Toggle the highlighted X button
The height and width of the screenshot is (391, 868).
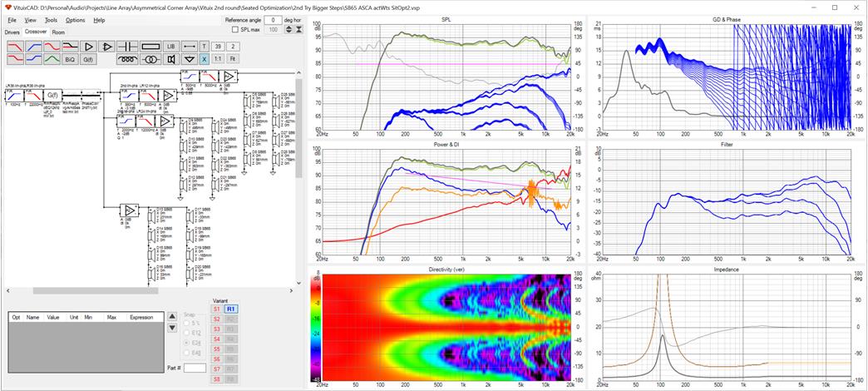205,59
